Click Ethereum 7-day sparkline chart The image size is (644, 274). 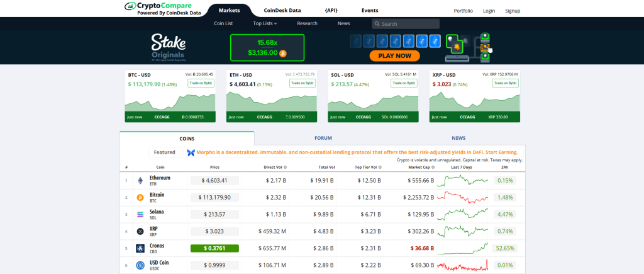click(x=462, y=180)
